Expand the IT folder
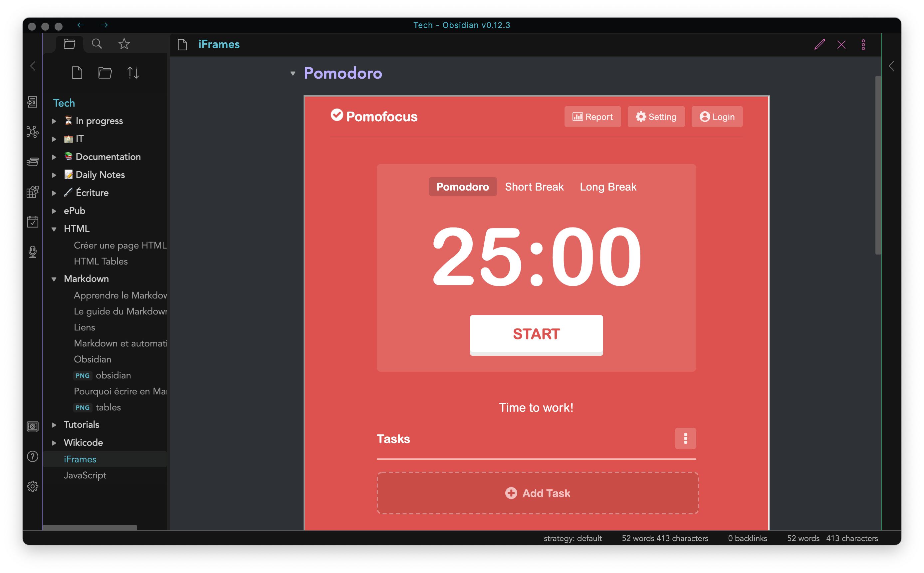 click(54, 139)
